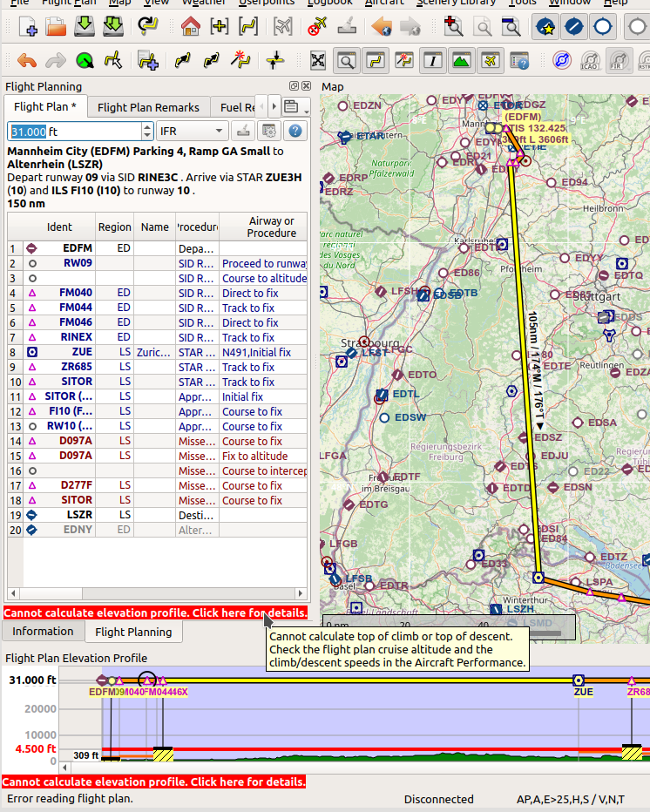Toggle the FIR airspace display button
Image resolution: width=650 pixels, height=812 pixels.
tap(619, 61)
